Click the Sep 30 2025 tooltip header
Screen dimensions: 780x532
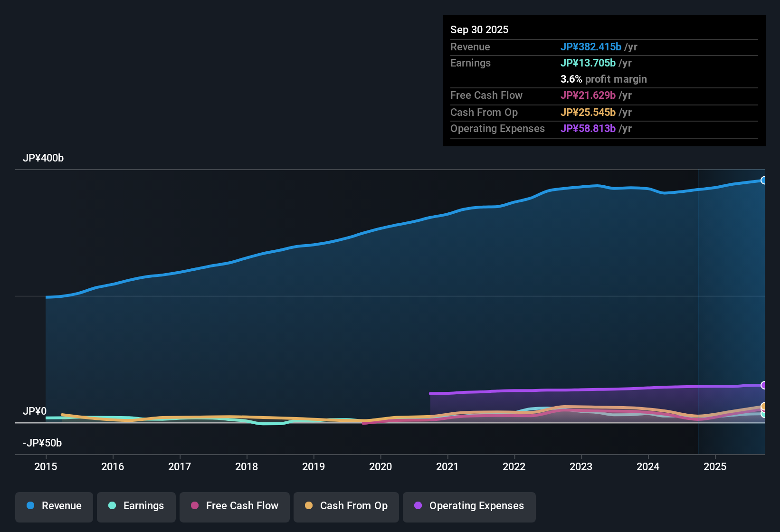[479, 29]
